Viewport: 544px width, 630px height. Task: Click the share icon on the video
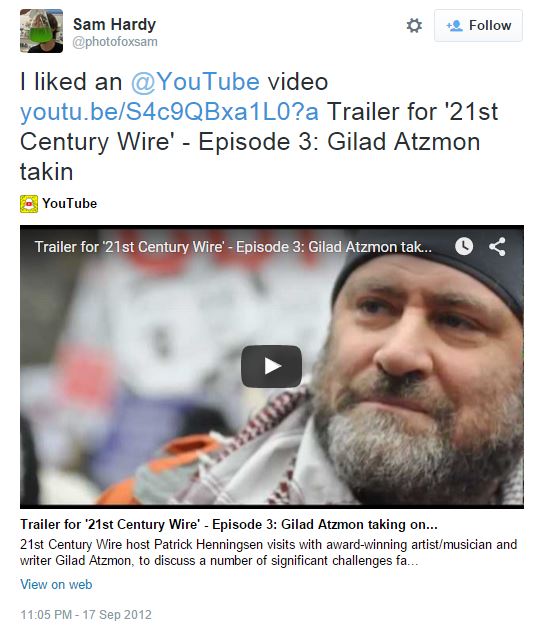[x=497, y=246]
